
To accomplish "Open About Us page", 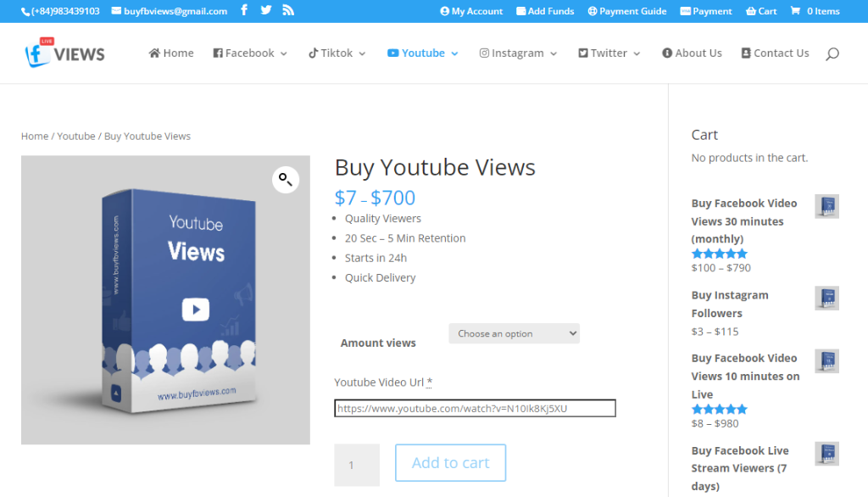I will point(692,53).
